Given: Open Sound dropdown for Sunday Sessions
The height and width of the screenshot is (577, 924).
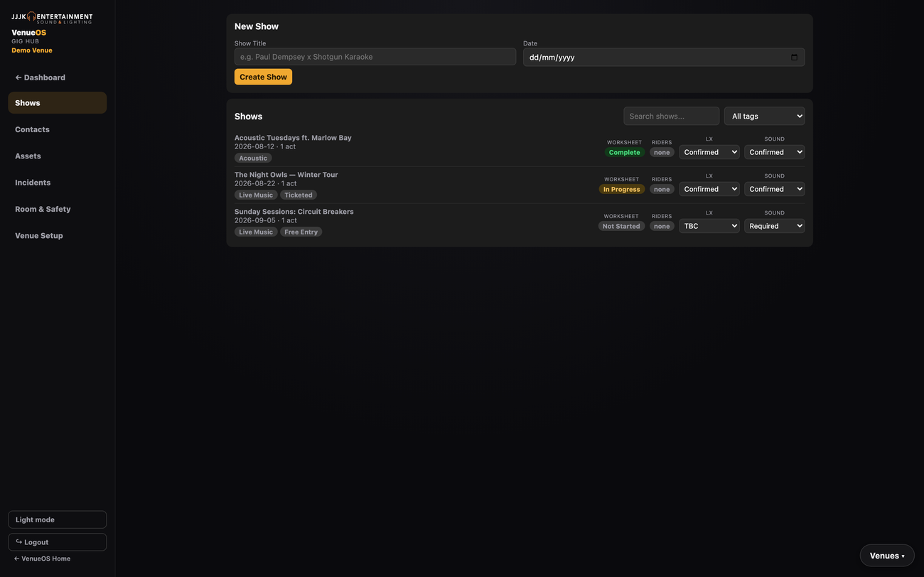Looking at the screenshot, I should (x=775, y=226).
